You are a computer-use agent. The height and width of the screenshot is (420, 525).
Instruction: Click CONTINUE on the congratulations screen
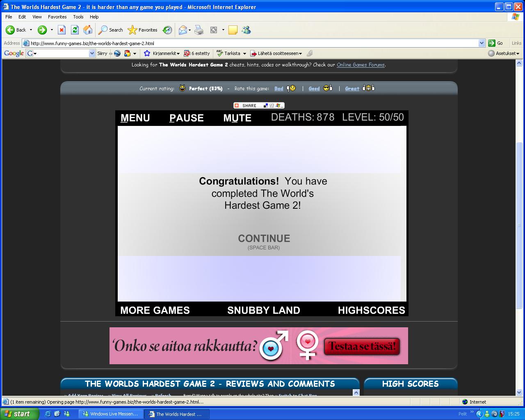264,239
